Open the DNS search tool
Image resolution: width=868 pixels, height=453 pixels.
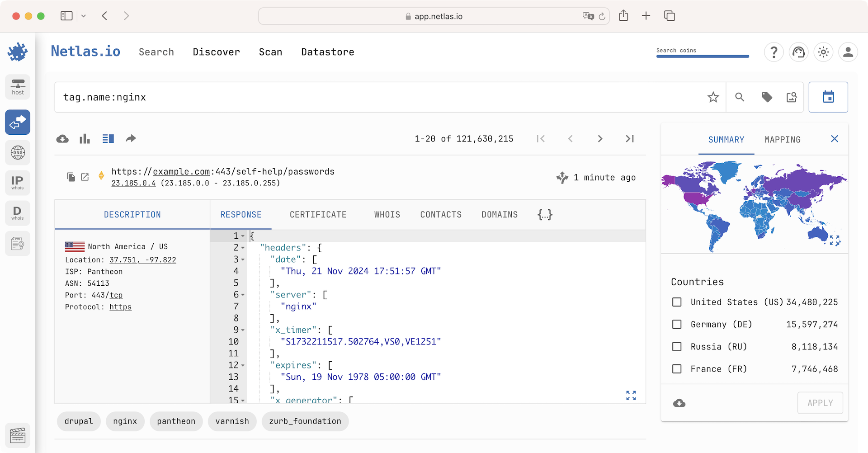pyautogui.click(x=17, y=152)
